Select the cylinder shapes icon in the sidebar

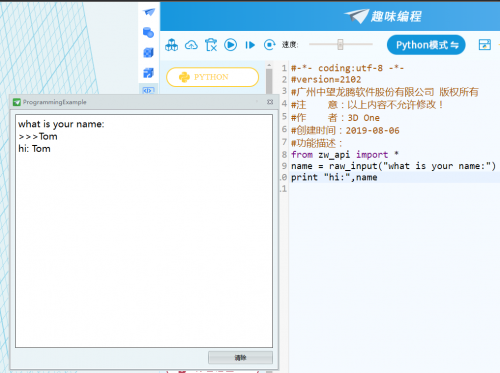pos(148,32)
